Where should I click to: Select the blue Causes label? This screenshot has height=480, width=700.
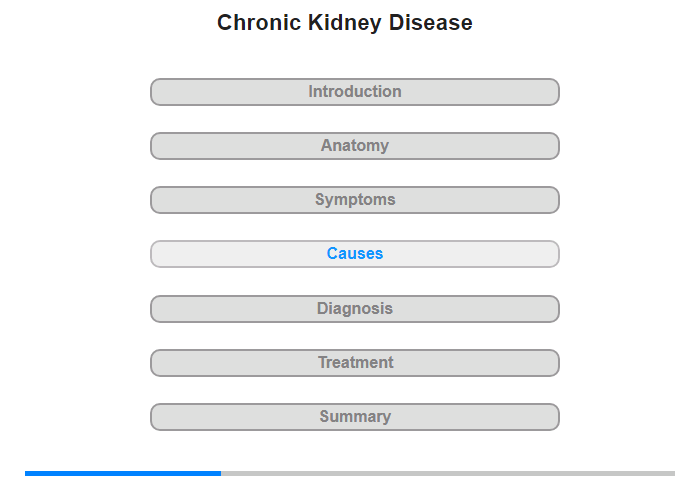pos(355,254)
